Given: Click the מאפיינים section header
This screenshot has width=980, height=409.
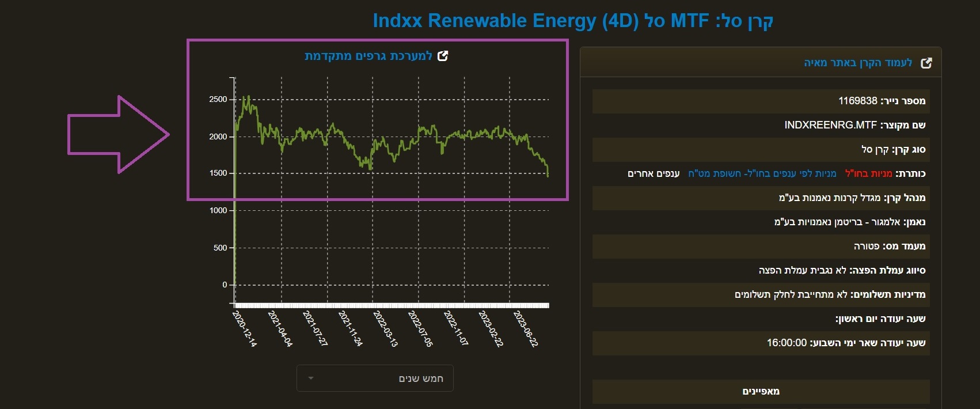Looking at the screenshot, I should [761, 391].
